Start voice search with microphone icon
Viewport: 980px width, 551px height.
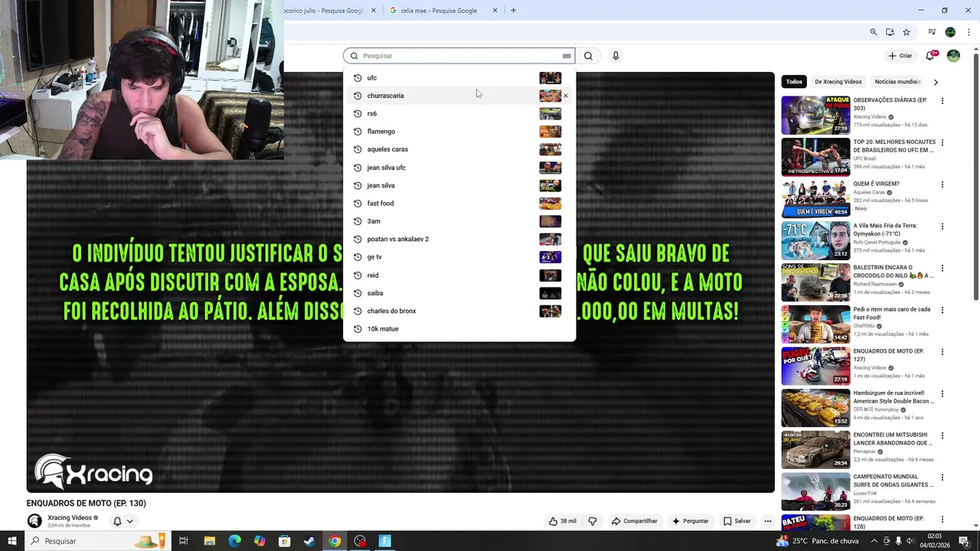pyautogui.click(x=616, y=56)
